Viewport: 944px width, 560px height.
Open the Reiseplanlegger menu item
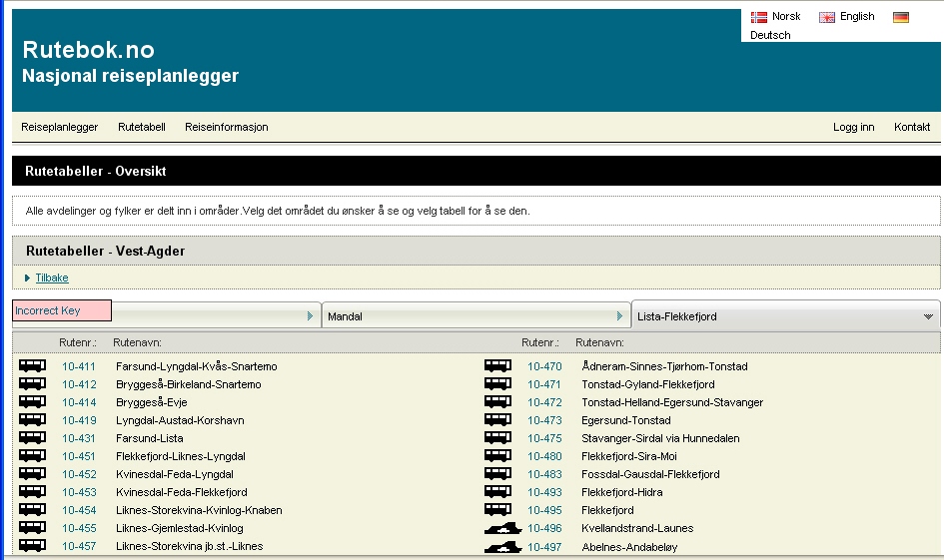point(60,127)
